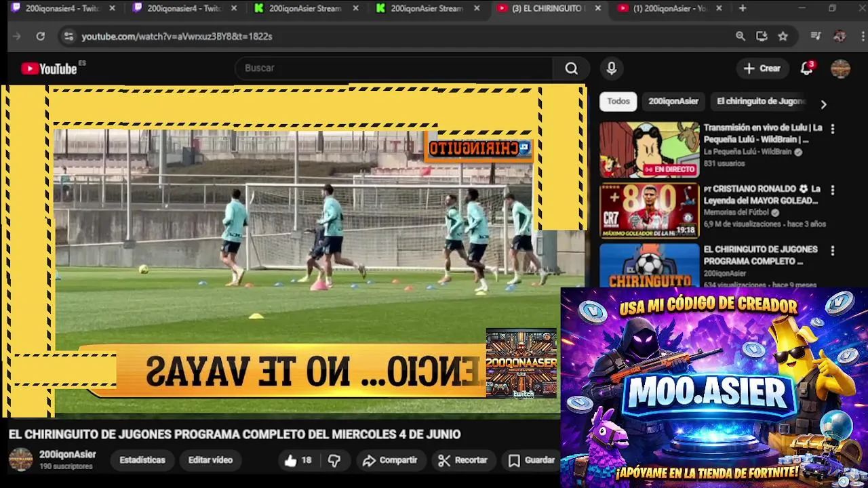
Task: Click the Recortar clip button
Action: [463, 460]
